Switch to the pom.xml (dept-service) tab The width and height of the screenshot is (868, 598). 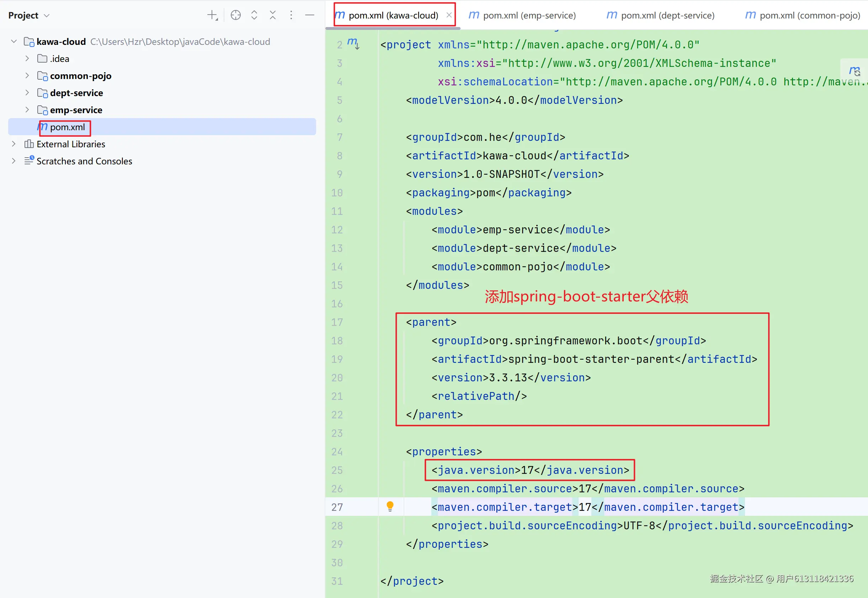point(661,15)
